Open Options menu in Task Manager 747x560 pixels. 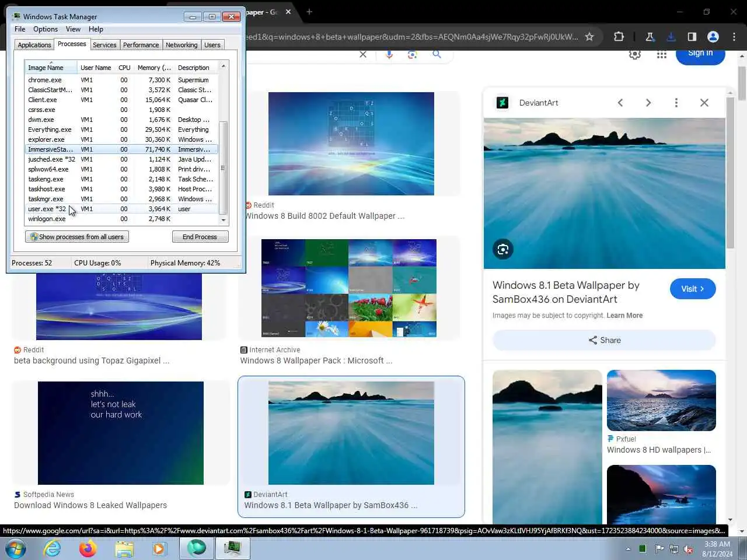click(46, 29)
